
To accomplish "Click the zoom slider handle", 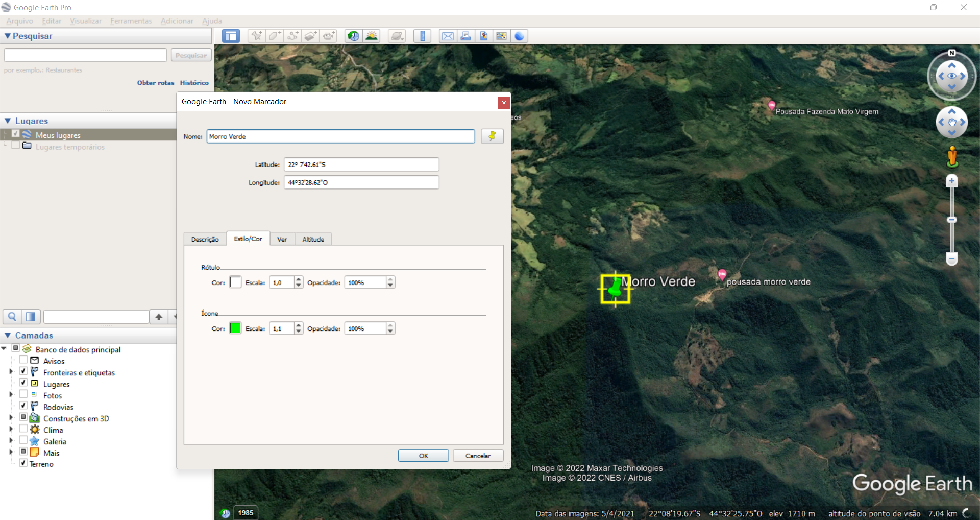I will (952, 220).
